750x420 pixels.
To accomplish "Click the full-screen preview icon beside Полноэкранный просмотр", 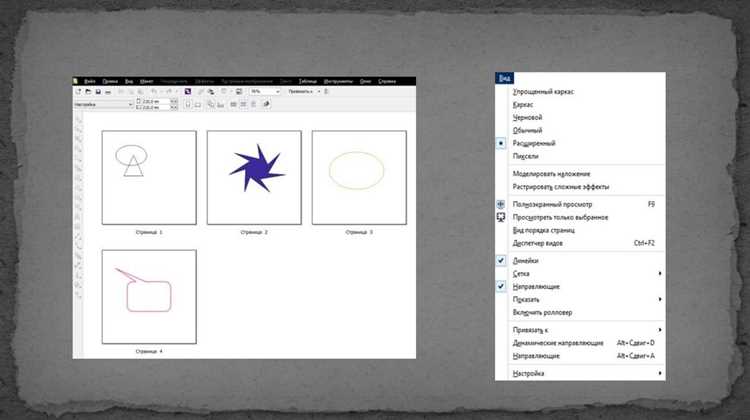I will [500, 204].
